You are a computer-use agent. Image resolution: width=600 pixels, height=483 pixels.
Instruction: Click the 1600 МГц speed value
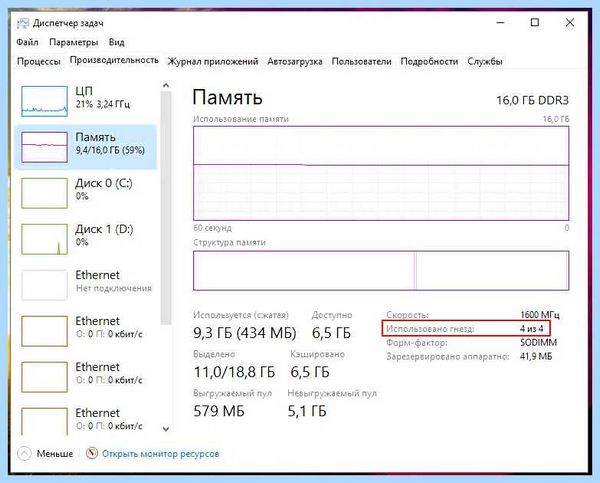(x=540, y=315)
